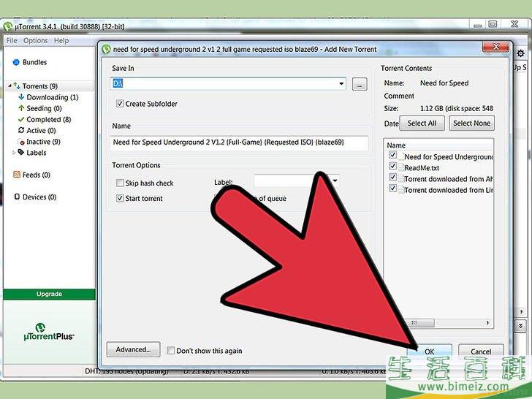
Task: Toggle the Create Subfolder checkbox
Action: pos(119,104)
